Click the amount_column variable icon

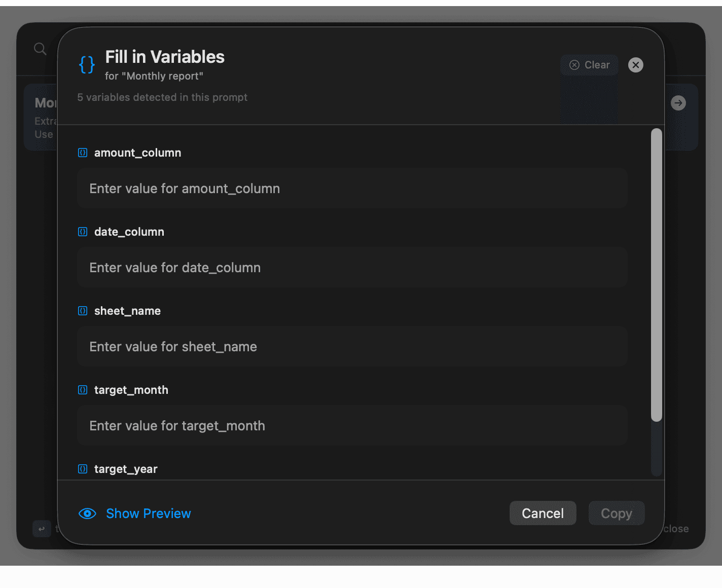point(83,153)
